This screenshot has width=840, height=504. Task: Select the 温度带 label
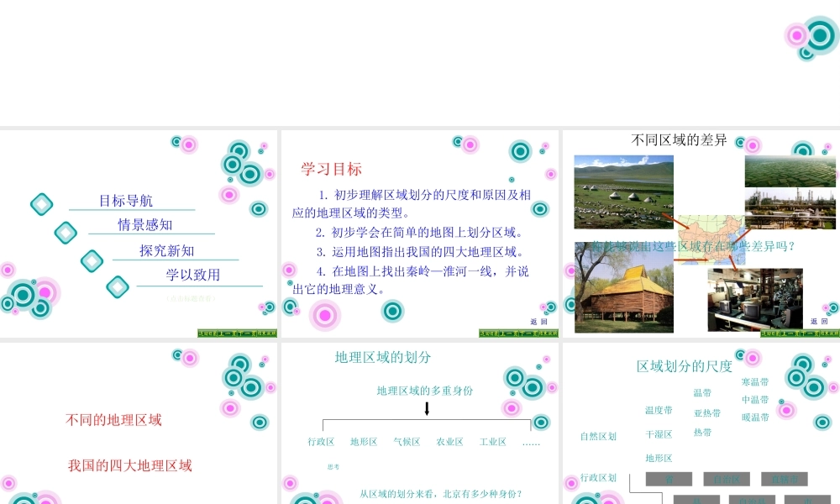point(659,410)
